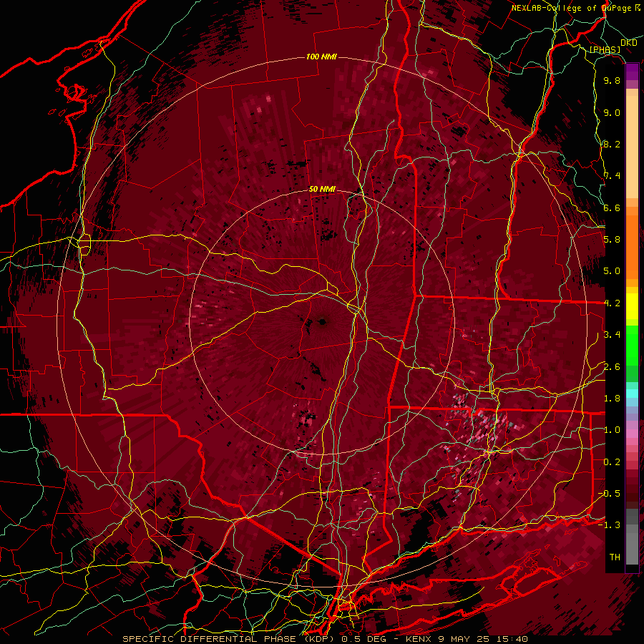Screen dimensions: 644x644
Task: Click the DKD product code label
Action: click(629, 43)
